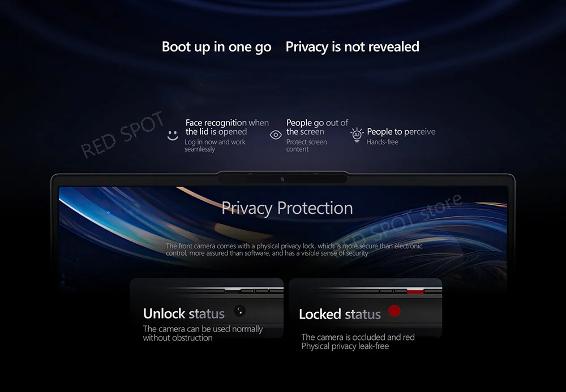Click the Boot up in one go heading
The image size is (566, 392).
217,47
